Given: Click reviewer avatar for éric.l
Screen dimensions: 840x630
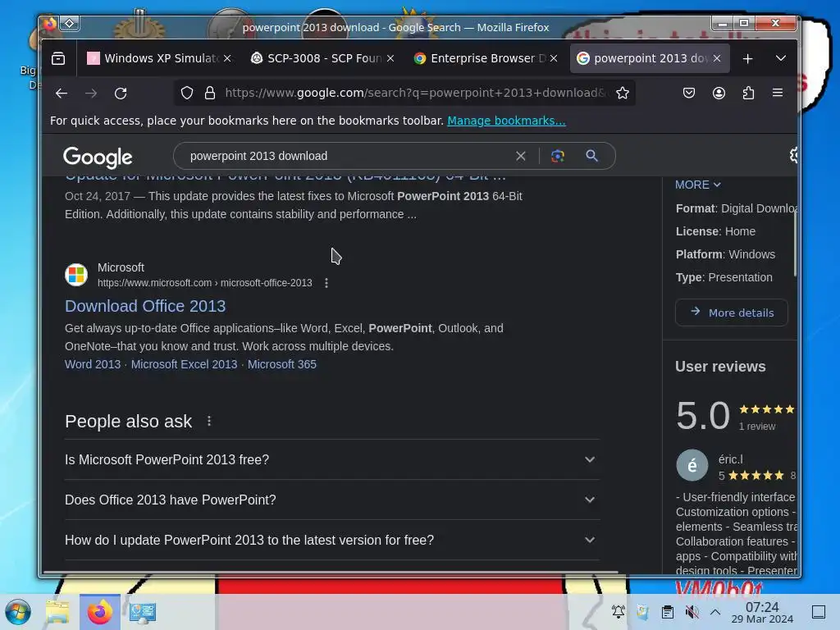Looking at the screenshot, I should click(x=692, y=465).
